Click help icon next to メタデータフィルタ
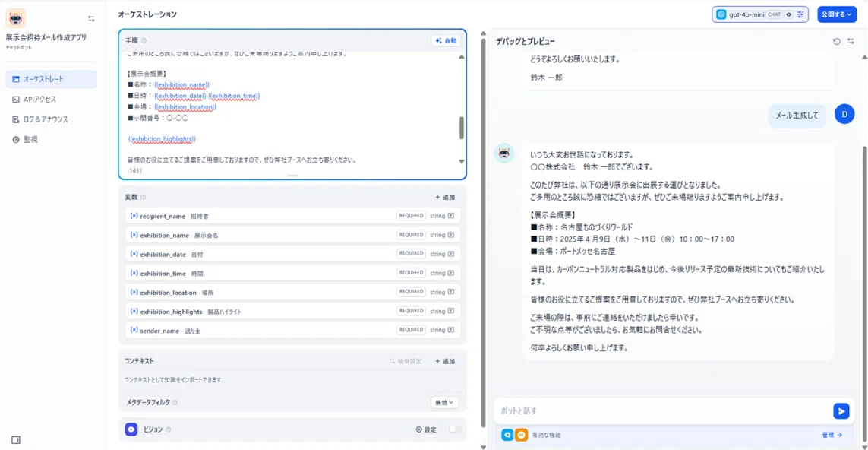 coord(174,403)
